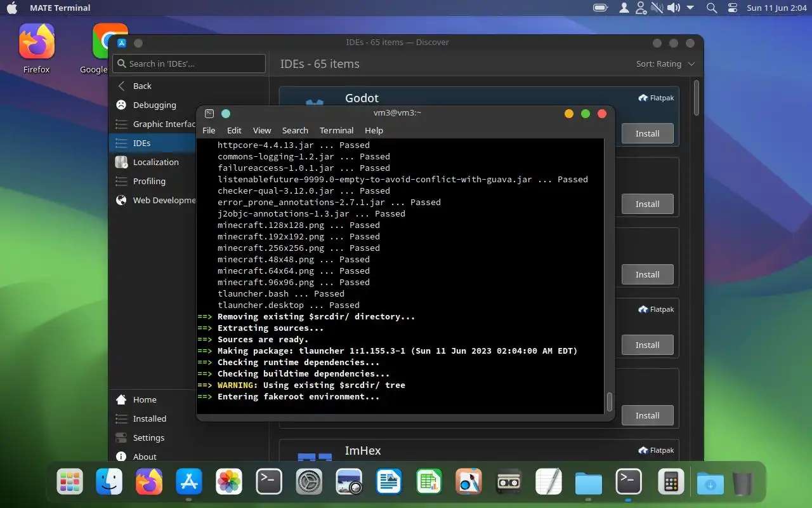Launch Finder from the dock

point(109,482)
